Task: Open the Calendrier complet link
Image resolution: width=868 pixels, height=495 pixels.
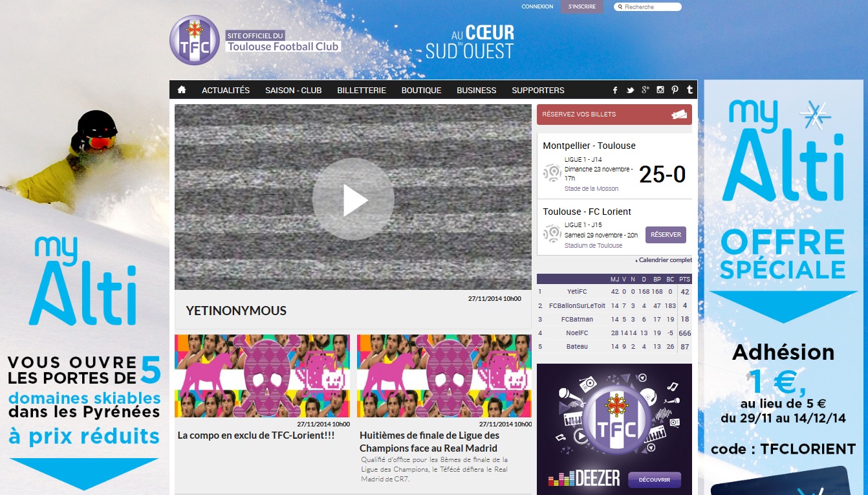Action: (x=664, y=260)
